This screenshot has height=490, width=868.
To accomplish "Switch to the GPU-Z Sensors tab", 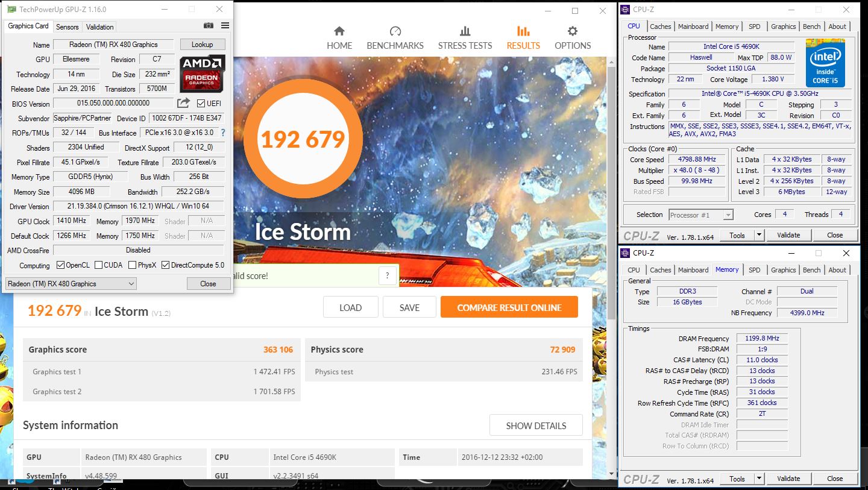I will click(68, 27).
